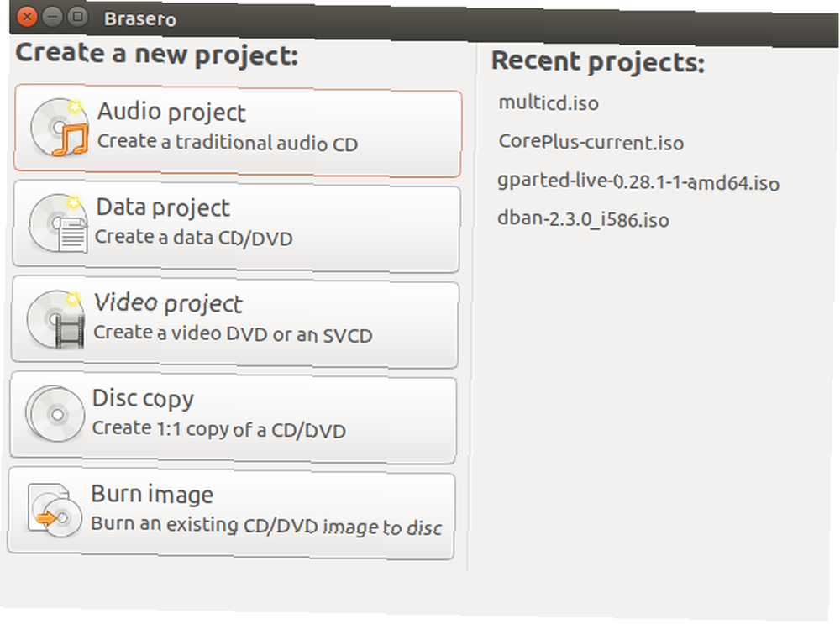Open recent project multicd.iso
Screen dimensions: 840x624
click(x=549, y=102)
